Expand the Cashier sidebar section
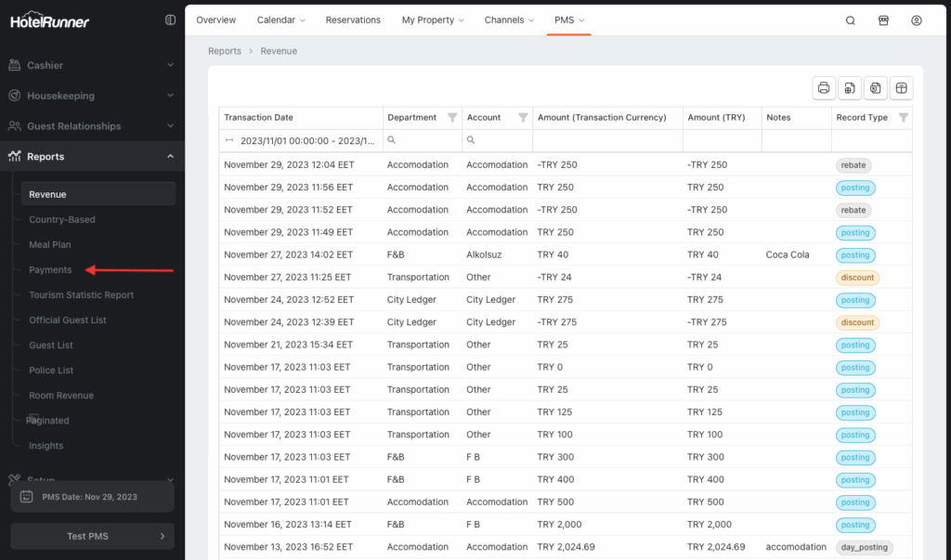Screen dimensions: 951x560 (91, 65)
